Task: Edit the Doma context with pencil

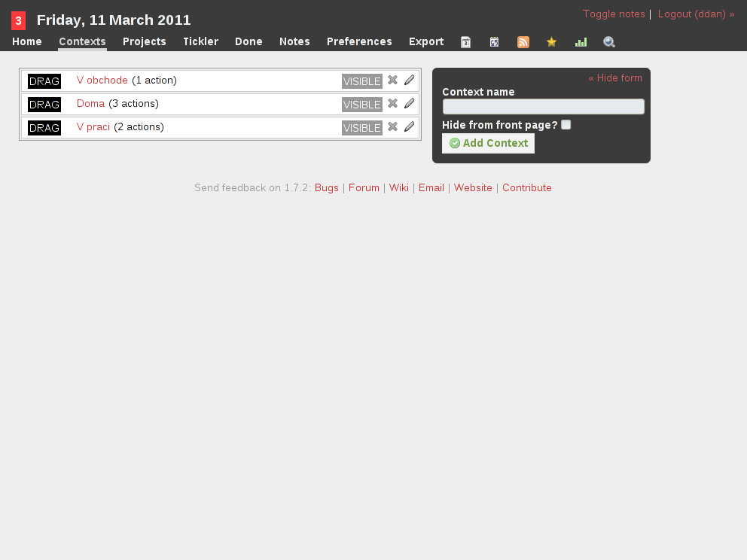Action: [409, 103]
